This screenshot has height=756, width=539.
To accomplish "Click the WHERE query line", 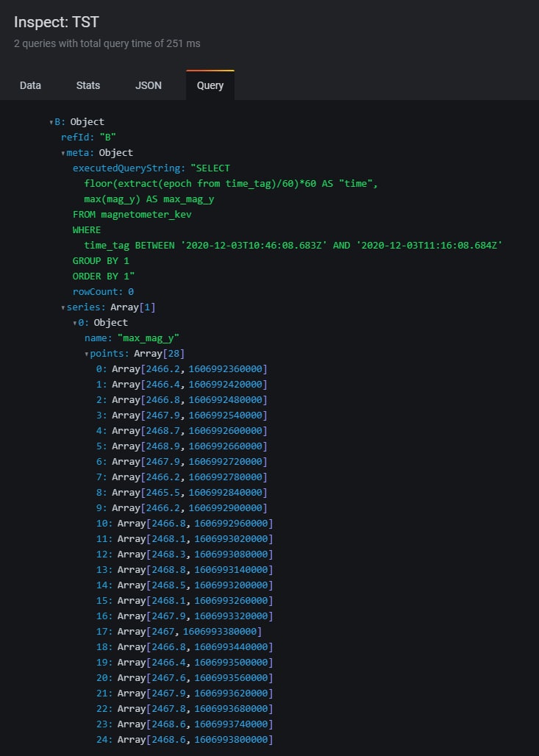I will [x=87, y=230].
